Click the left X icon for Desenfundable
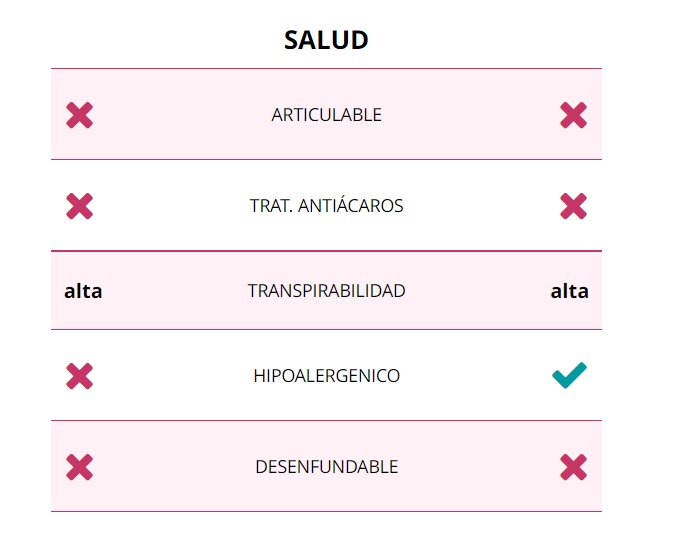Screen dimensions: 673x537 tap(80, 467)
